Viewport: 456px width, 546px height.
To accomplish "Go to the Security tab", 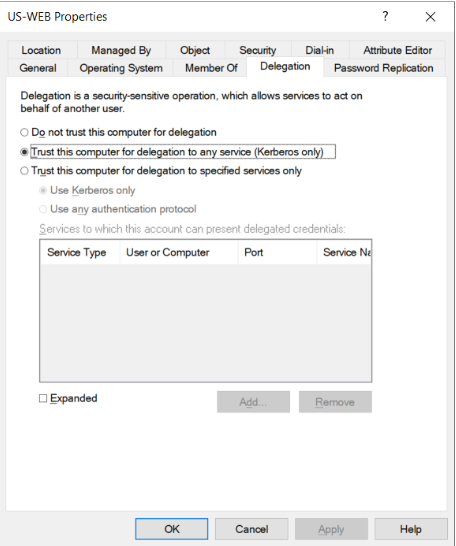I will click(258, 50).
